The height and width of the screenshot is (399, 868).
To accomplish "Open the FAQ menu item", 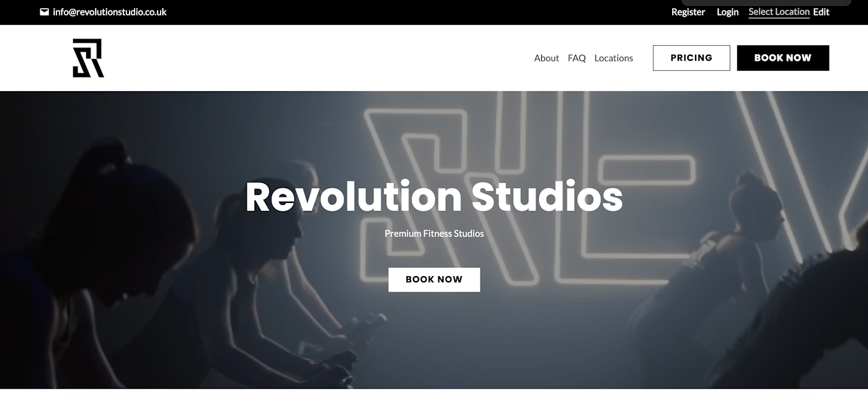I will (x=577, y=58).
